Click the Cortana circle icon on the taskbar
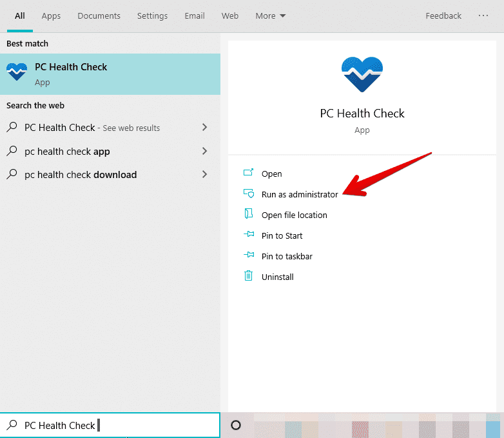Screen dimensions: 504x438 click(236, 425)
